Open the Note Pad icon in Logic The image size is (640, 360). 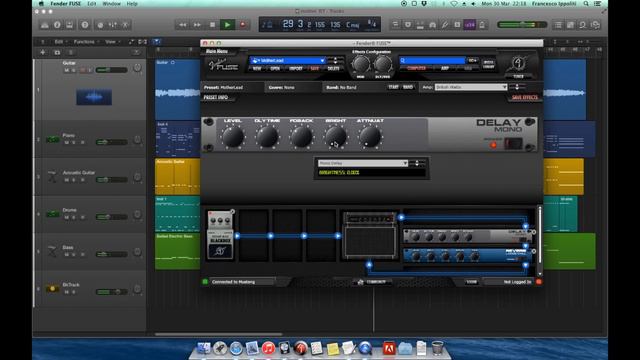tap(570, 25)
